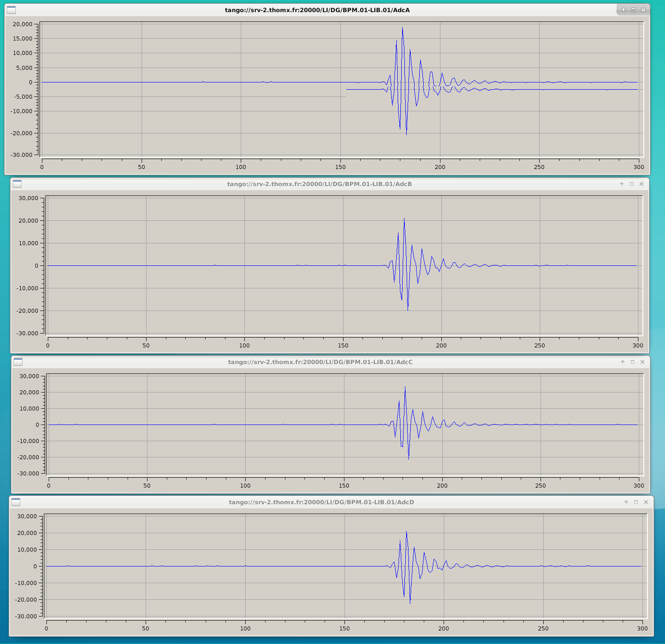Maximize the AdcD plot window
The width and height of the screenshot is (665, 644).
[636, 502]
